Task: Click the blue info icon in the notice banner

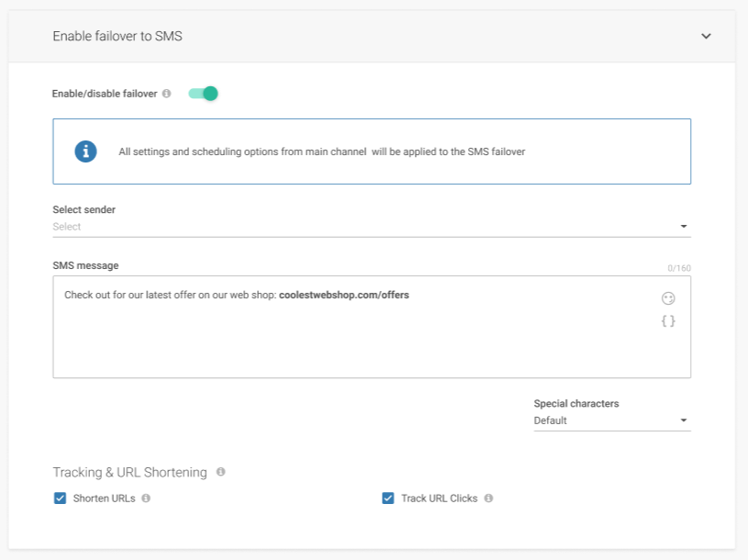Action: [x=85, y=151]
